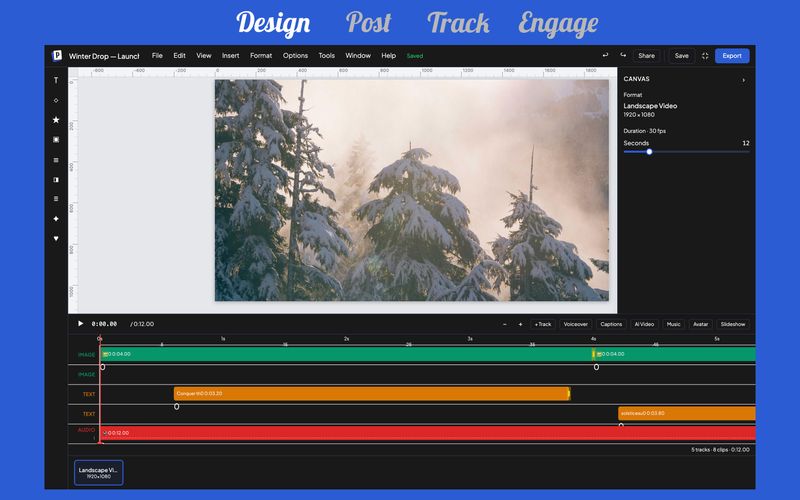Open the Window menu
Screen dimensions: 800x500
point(358,56)
